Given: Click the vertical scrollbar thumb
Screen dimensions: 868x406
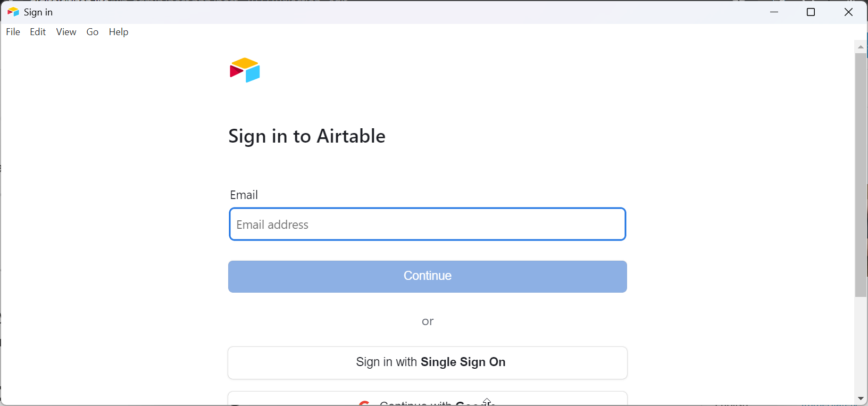Looking at the screenshot, I should [x=861, y=175].
